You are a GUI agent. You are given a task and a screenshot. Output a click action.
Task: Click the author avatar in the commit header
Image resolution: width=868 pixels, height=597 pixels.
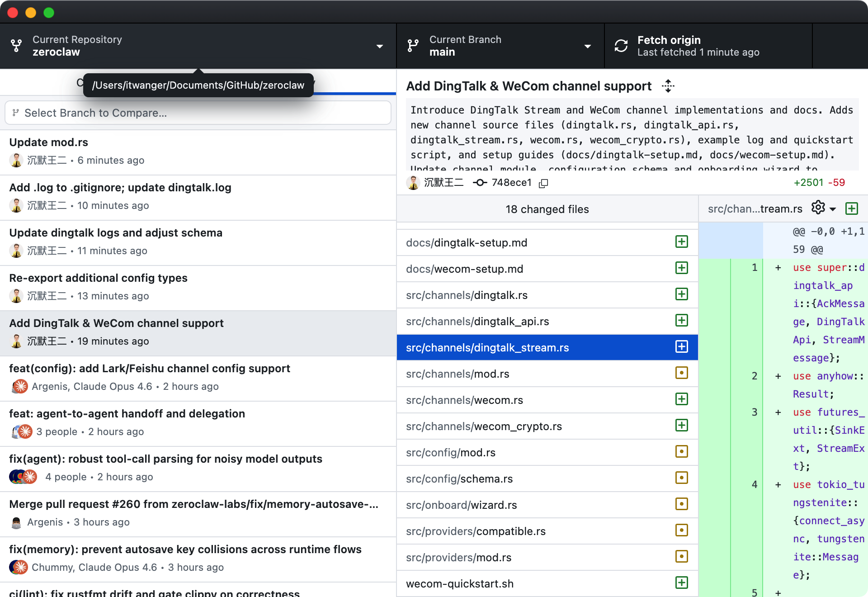pos(413,183)
